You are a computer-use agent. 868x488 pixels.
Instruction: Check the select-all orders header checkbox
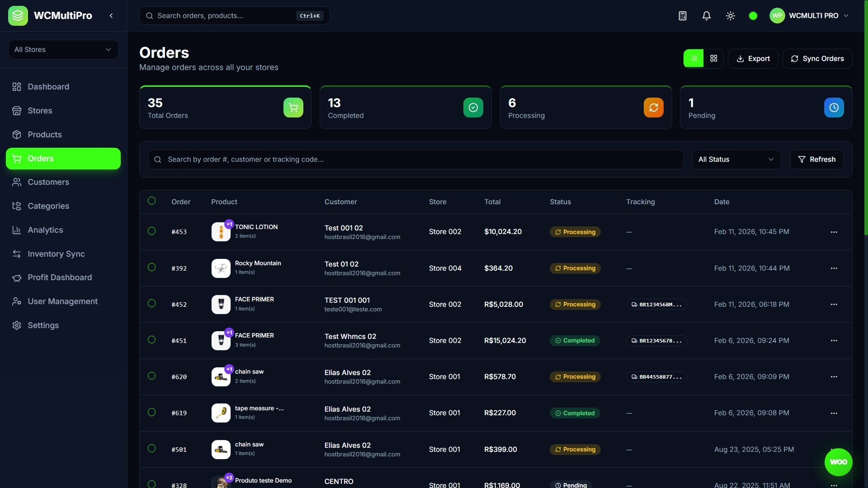(152, 201)
